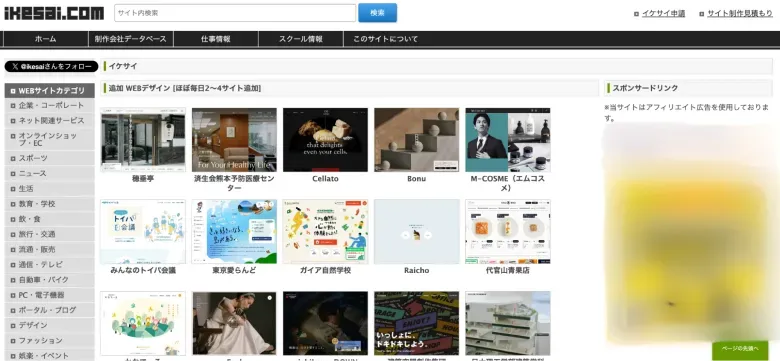This screenshot has width=780, height=361.
Task: Open 制作会社データベース in the nav bar
Action: 131,39
